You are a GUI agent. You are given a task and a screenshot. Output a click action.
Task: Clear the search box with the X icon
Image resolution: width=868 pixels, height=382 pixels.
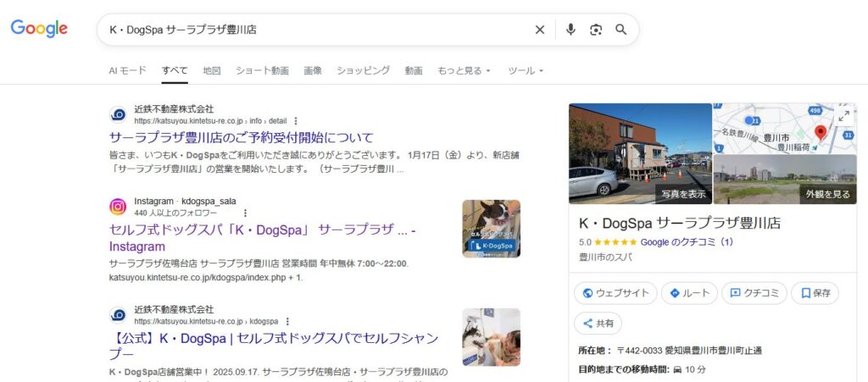tap(540, 30)
